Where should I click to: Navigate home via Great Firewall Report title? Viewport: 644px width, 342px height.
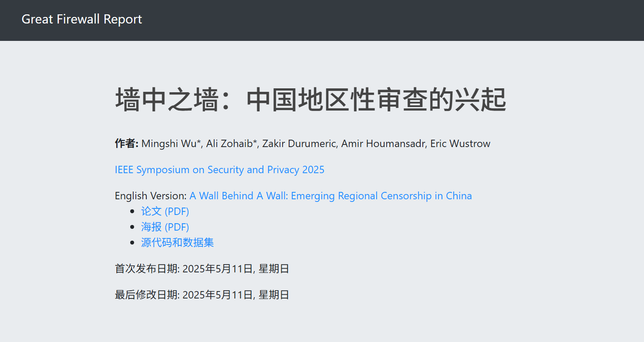[x=81, y=19]
